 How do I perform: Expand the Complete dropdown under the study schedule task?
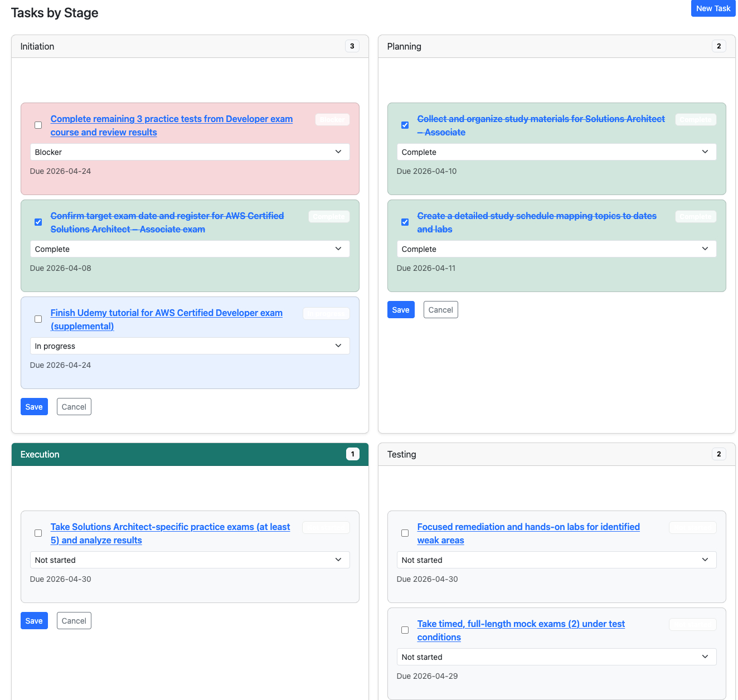click(x=556, y=249)
